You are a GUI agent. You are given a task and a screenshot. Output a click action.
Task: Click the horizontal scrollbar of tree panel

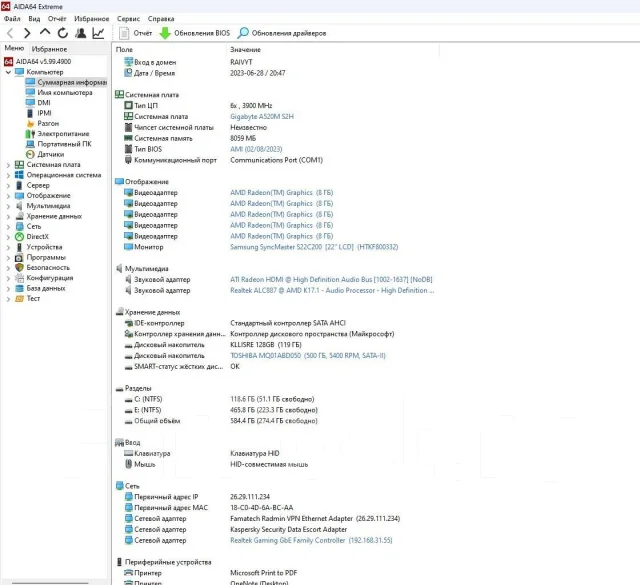tap(50, 583)
